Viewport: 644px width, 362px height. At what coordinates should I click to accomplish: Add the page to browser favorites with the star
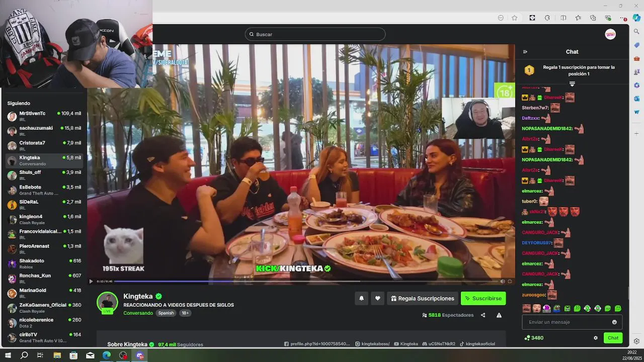(x=515, y=18)
